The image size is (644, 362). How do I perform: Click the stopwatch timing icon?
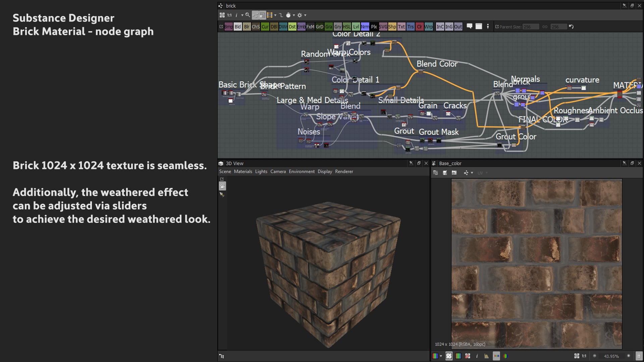tap(288, 15)
